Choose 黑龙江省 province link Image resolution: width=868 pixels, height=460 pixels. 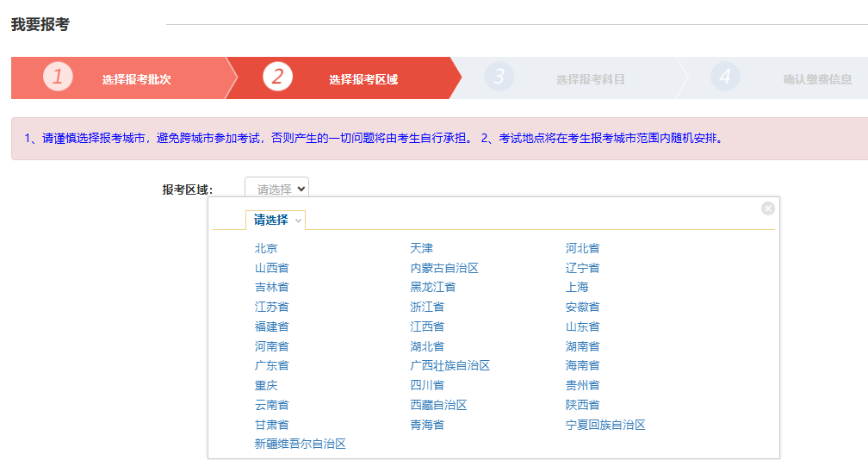point(432,288)
